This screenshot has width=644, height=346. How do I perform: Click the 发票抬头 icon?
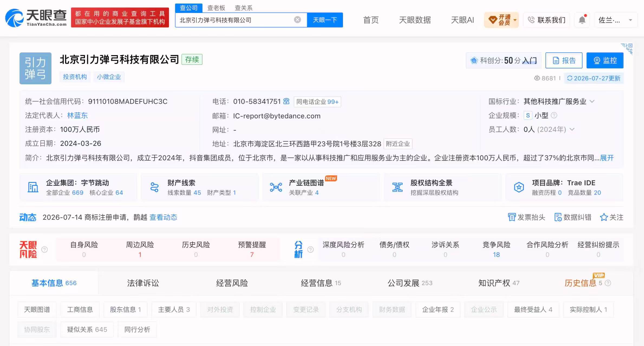coord(512,217)
